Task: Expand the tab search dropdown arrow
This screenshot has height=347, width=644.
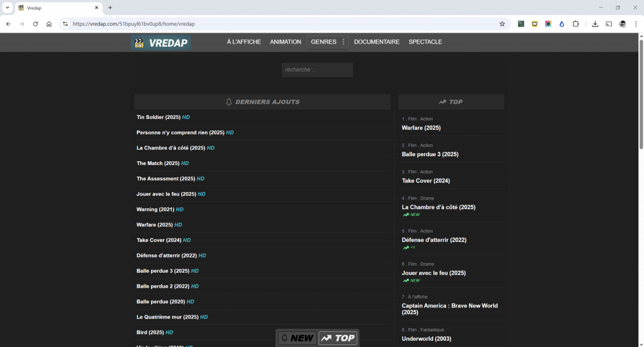Action: [x=8, y=8]
